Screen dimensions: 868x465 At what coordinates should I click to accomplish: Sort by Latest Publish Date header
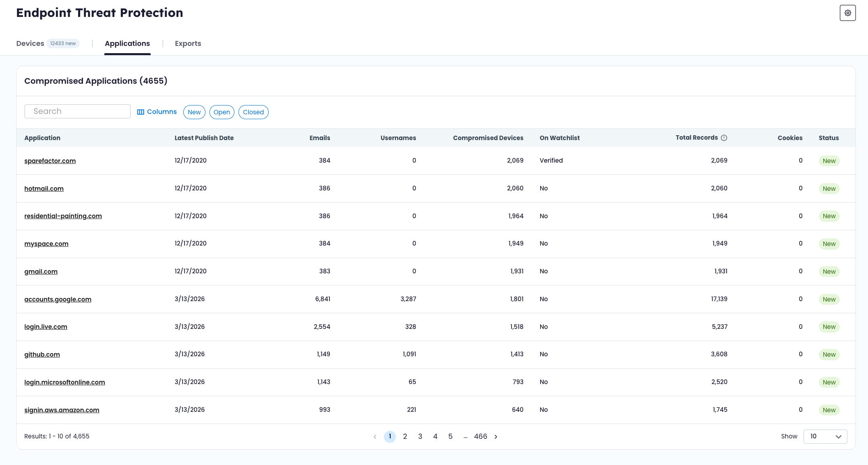coord(204,138)
